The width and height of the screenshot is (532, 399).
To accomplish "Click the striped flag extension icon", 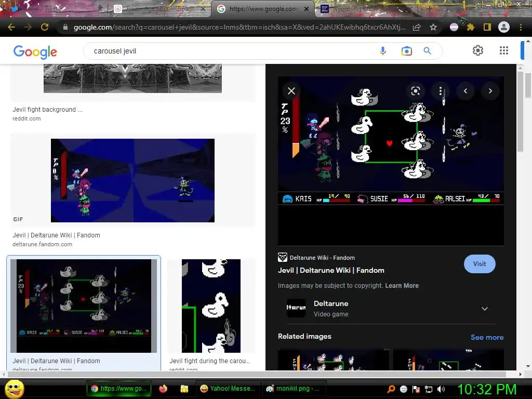I will pyautogui.click(x=454, y=27).
